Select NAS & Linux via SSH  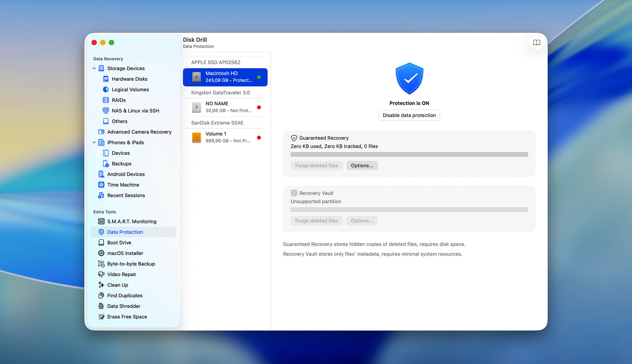[x=135, y=111]
